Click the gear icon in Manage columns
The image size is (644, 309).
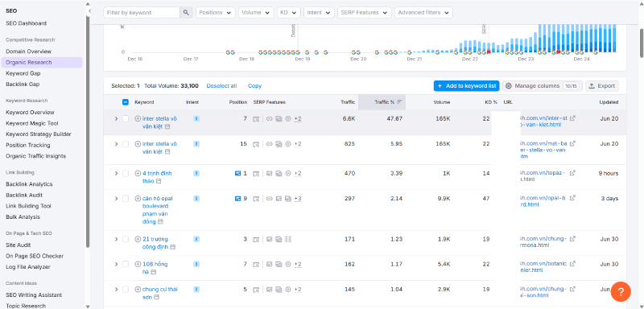509,86
